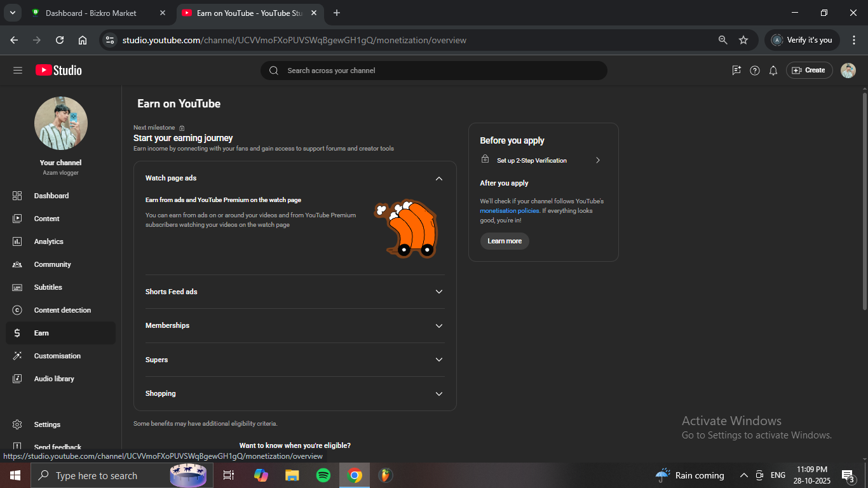Collapse the Watch page ads section
The width and height of the screenshot is (868, 488).
(x=438, y=179)
